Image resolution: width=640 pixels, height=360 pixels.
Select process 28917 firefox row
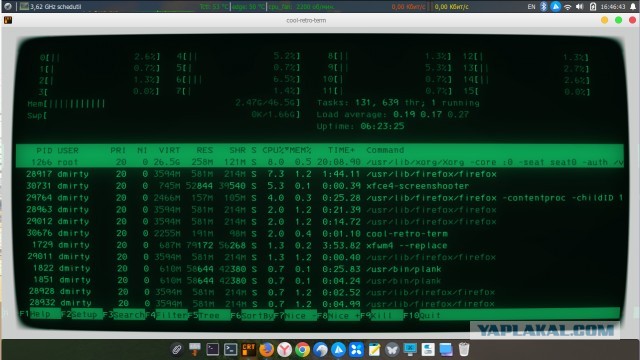(x=320, y=174)
